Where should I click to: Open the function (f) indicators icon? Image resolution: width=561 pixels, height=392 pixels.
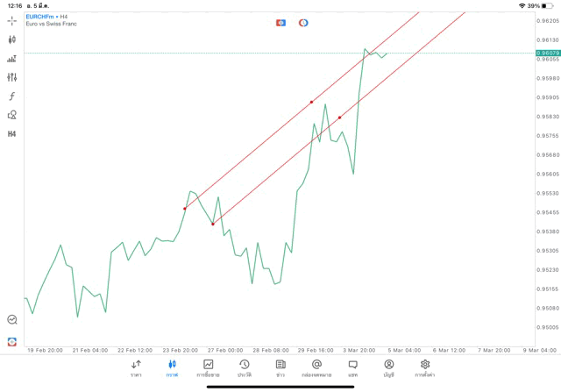click(12, 96)
